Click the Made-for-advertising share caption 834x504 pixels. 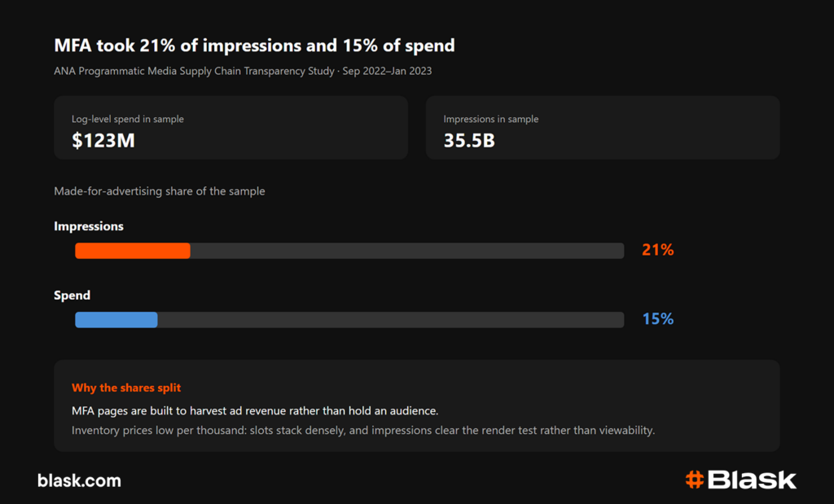(159, 191)
